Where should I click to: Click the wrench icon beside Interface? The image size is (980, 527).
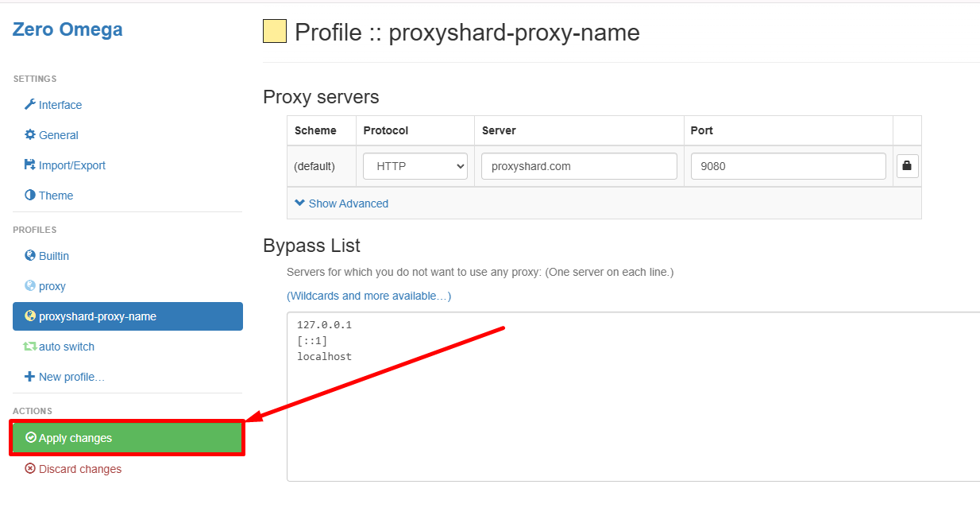tap(30, 105)
